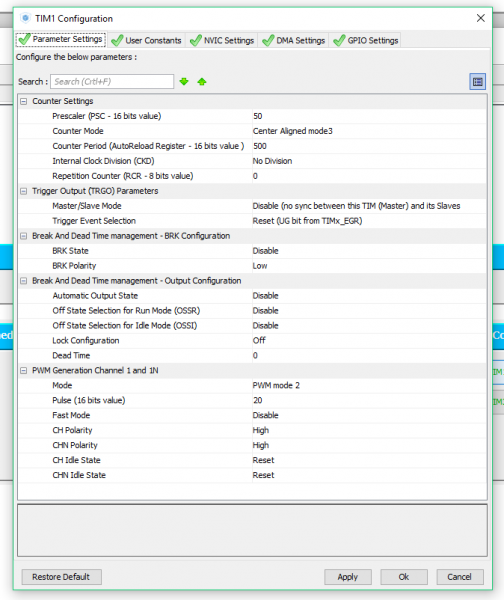Open Counter Mode dropdown Center Aligned mode3
The width and height of the screenshot is (504, 600).
(369, 131)
